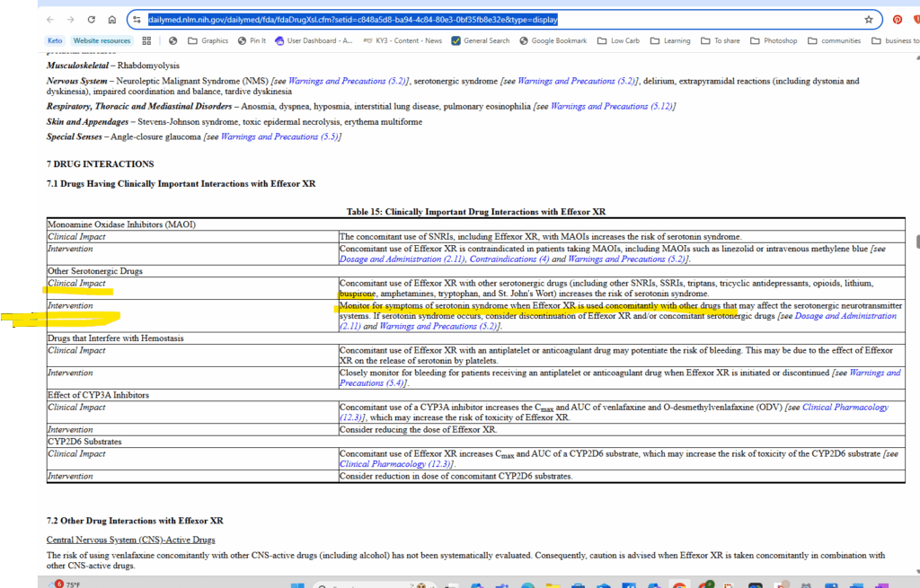
Task: Open the Keto bookmark
Action: (x=55, y=40)
